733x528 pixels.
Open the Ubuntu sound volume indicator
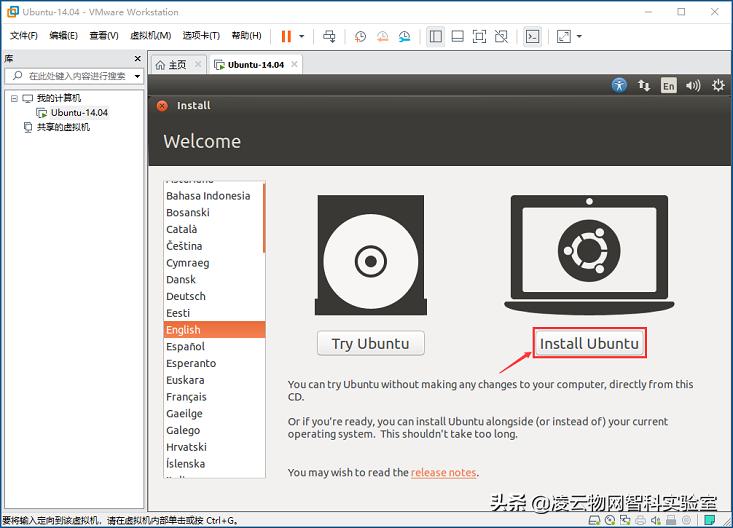[693, 85]
